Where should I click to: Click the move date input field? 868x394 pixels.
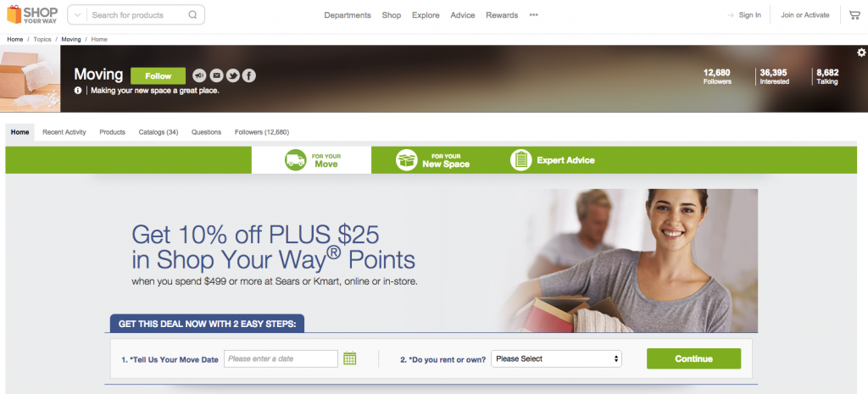[x=281, y=358]
